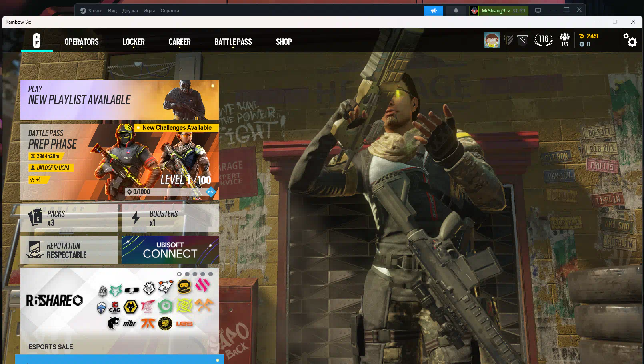
Task: Open the BOOSTERS x1 tile
Action: click(x=170, y=218)
